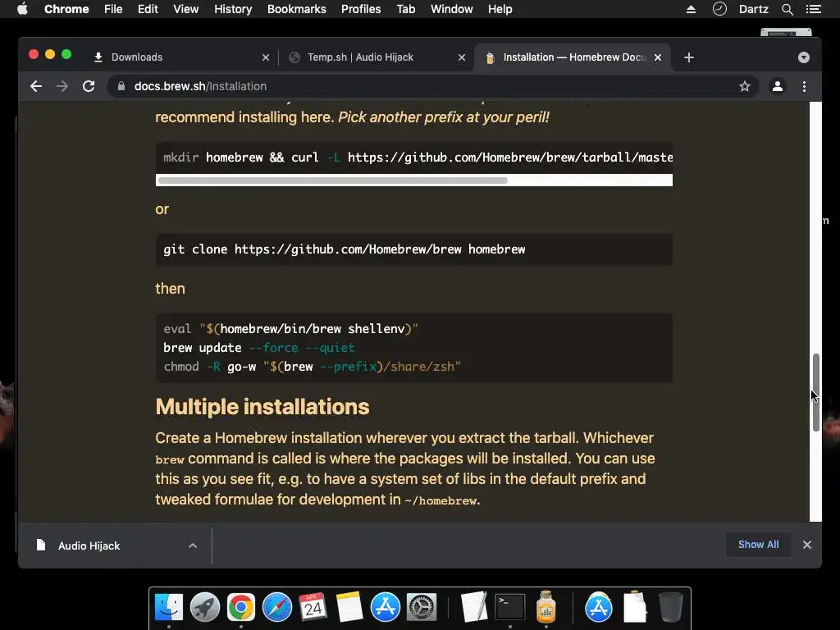
Task: Dismiss the downloads bar
Action: [x=807, y=545]
